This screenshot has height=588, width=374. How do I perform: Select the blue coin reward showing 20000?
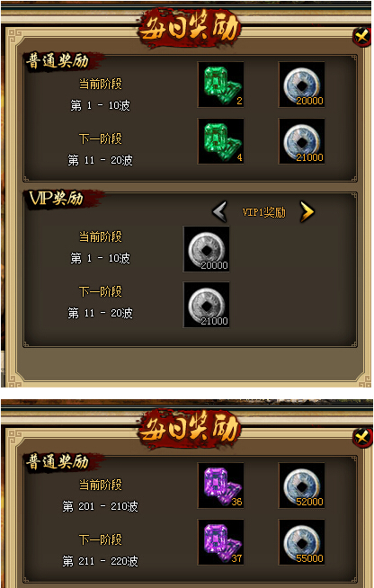click(301, 85)
